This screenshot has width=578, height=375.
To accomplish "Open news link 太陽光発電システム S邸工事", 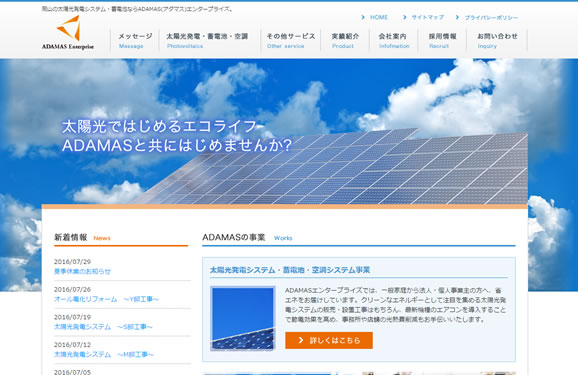I will tap(103, 327).
